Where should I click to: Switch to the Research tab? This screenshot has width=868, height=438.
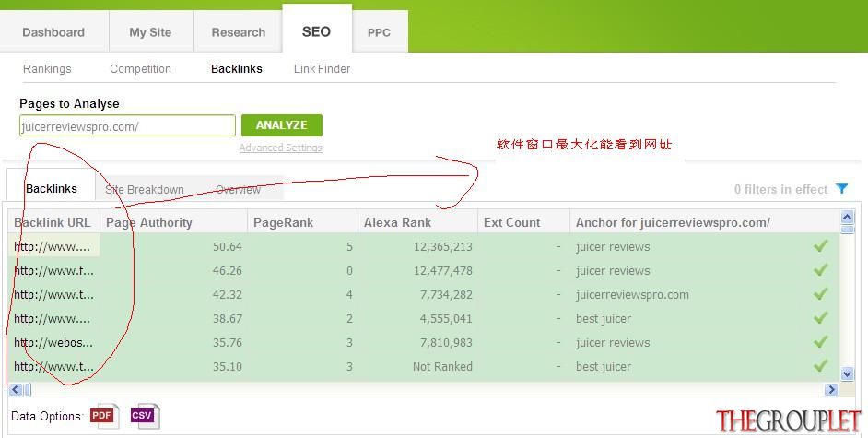tap(238, 32)
